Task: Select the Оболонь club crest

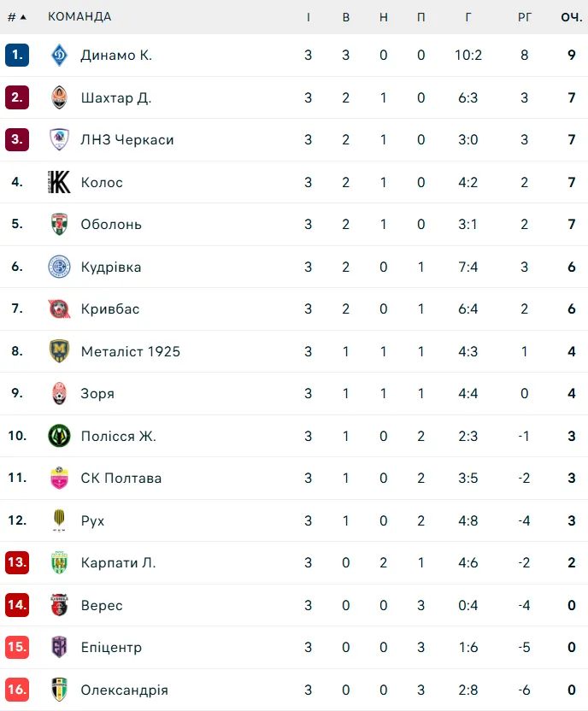Action: [x=59, y=224]
